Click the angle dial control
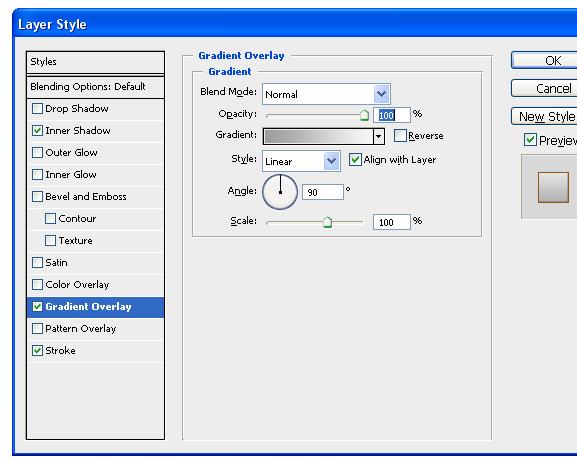577x460 pixels. click(x=280, y=192)
